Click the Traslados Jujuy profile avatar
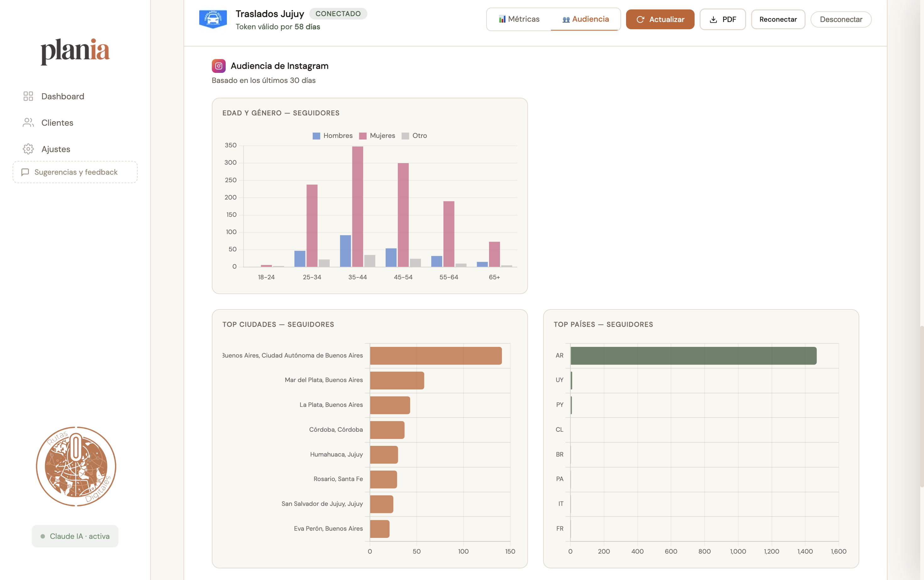The height and width of the screenshot is (580, 924). click(x=213, y=19)
